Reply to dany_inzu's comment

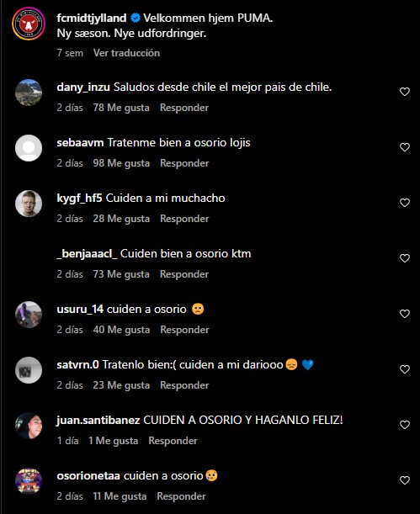[184, 108]
